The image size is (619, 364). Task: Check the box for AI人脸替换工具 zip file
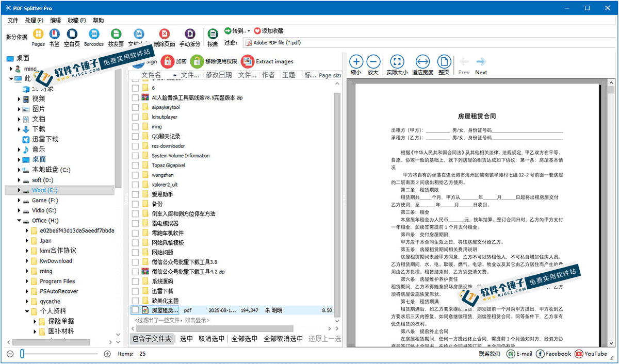click(x=135, y=97)
